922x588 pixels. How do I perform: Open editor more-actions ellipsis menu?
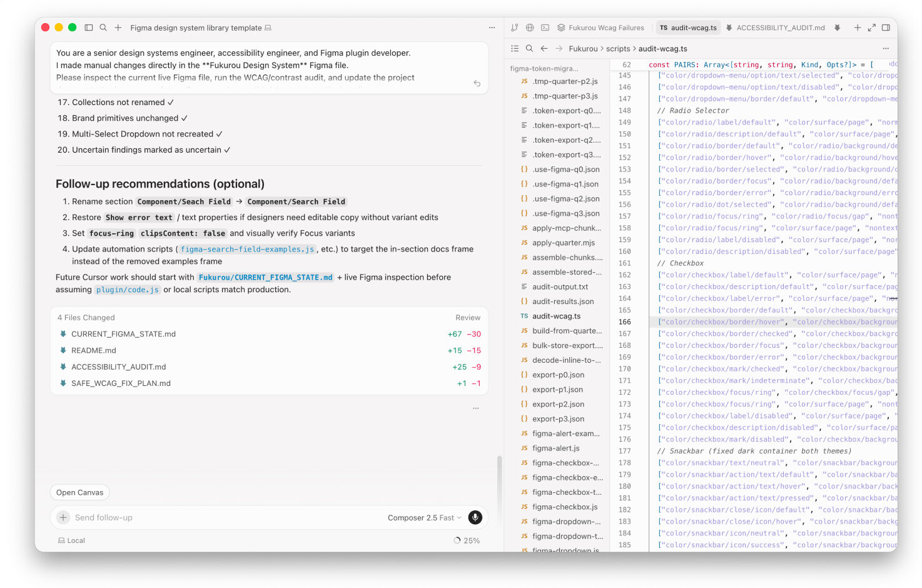pos(886,48)
